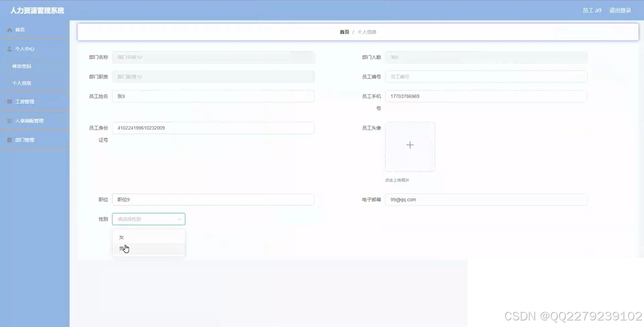Select the 个人中心 person icon
Screen dimensions: 644x327
(9, 49)
